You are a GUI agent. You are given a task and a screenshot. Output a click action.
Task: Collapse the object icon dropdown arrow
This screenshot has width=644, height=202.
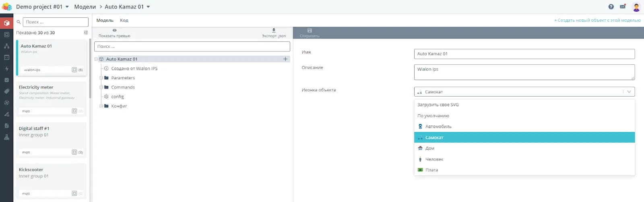(629, 92)
